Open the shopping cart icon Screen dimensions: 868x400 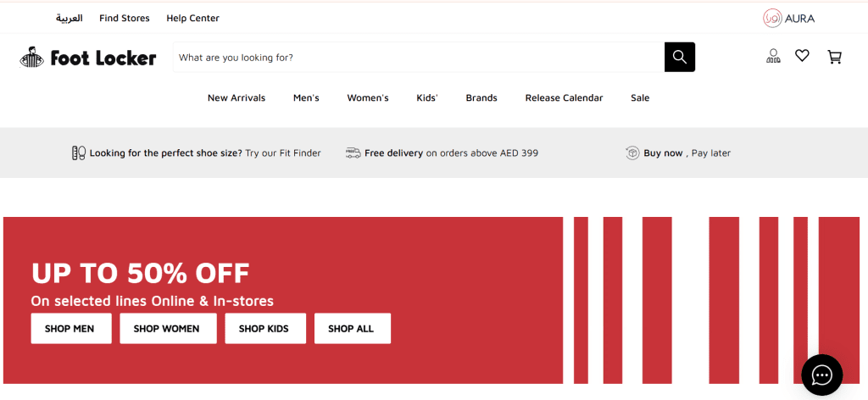tap(834, 57)
